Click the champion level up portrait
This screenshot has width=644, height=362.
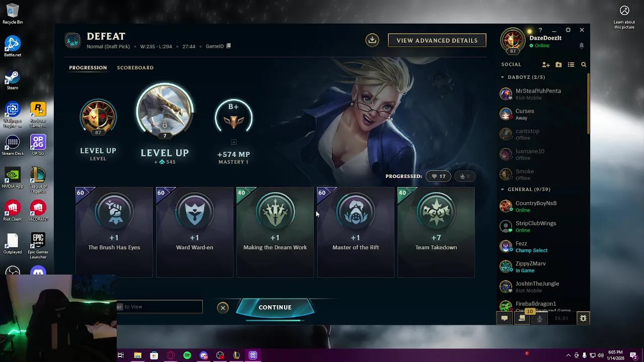pyautogui.click(x=165, y=112)
